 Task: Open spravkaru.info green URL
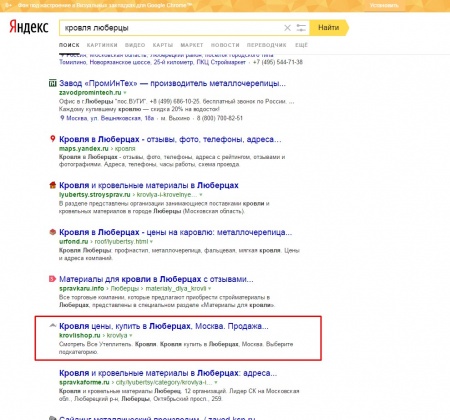[82, 288]
